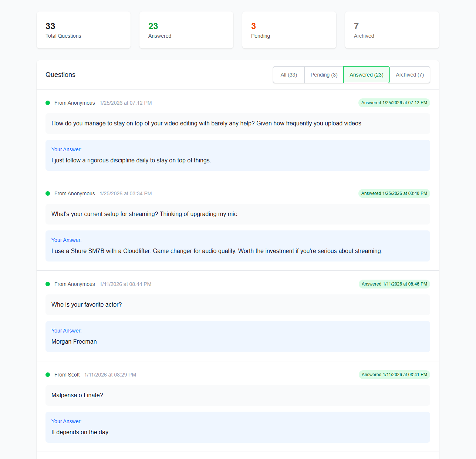The height and width of the screenshot is (459, 476).
Task: Select the question text 'Who is your favorite actor?'
Action: click(87, 304)
